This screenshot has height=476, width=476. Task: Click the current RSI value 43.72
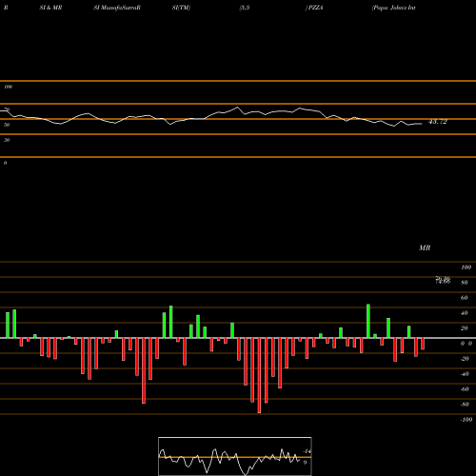tap(438, 122)
